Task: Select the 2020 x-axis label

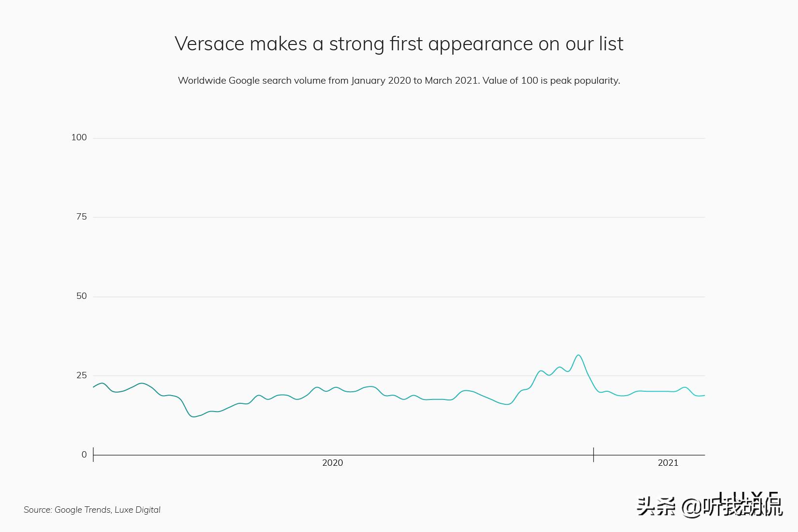Action: 332,463
